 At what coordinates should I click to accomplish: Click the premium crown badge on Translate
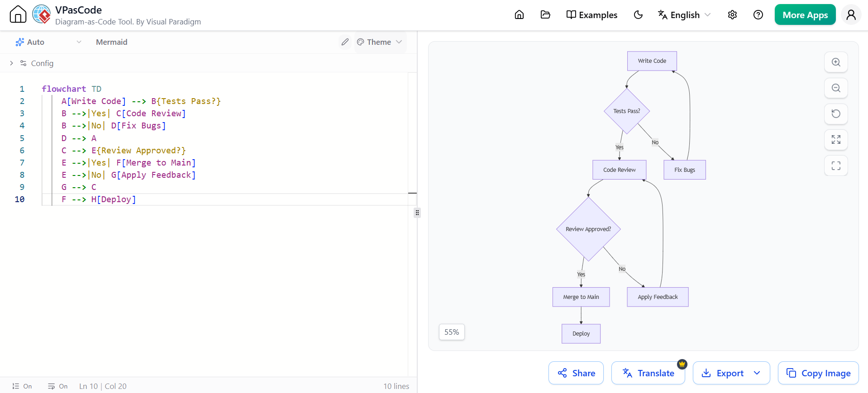click(682, 364)
